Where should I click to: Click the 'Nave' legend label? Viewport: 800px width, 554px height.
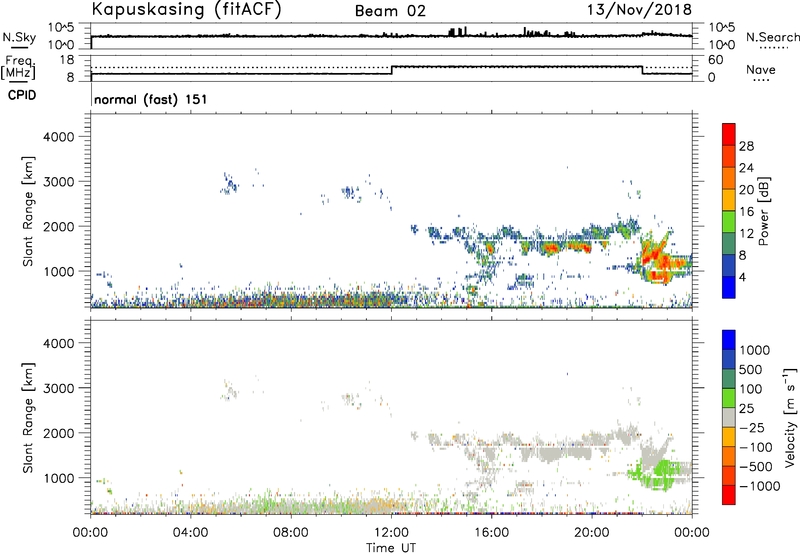point(760,69)
